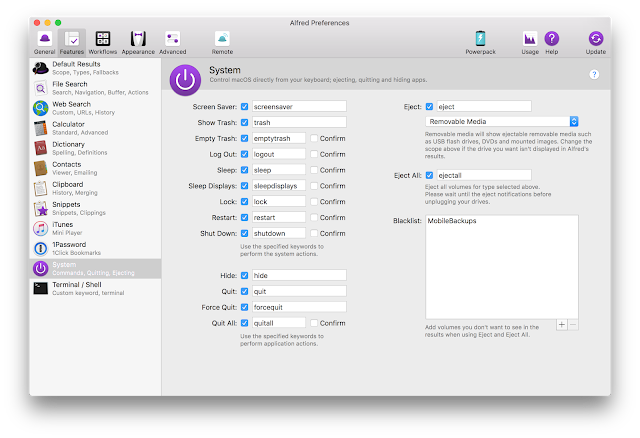Enable Confirm for Sleep Displays
This screenshot has height=438, width=640.
click(314, 186)
